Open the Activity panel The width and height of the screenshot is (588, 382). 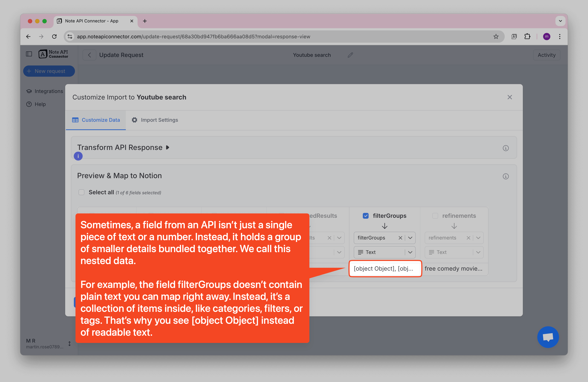547,55
